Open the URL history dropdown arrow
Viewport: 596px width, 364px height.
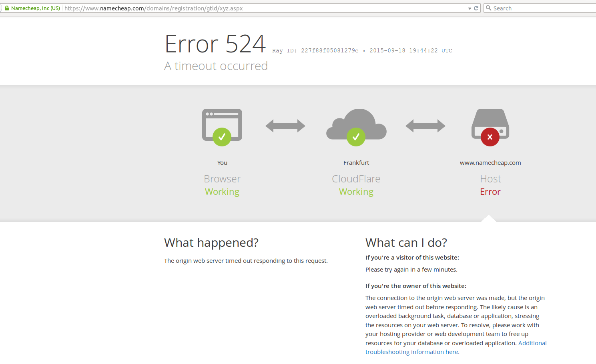470,8
